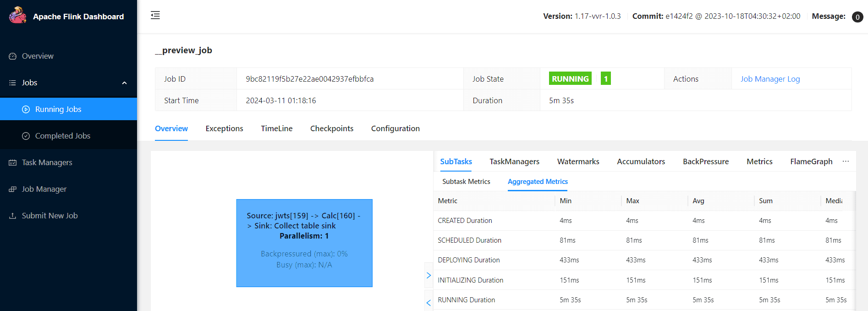Select the SubTasks tab
The height and width of the screenshot is (311, 868).
(456, 161)
